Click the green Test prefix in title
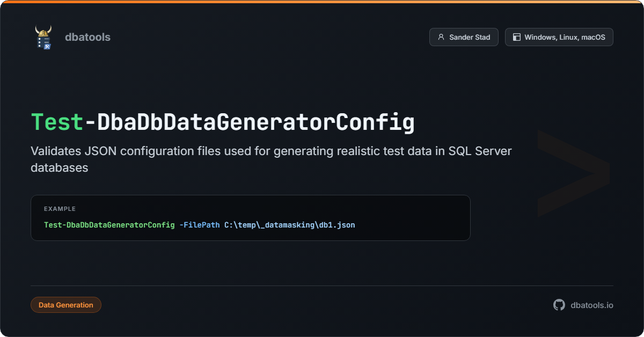This screenshot has height=337, width=644. 57,122
